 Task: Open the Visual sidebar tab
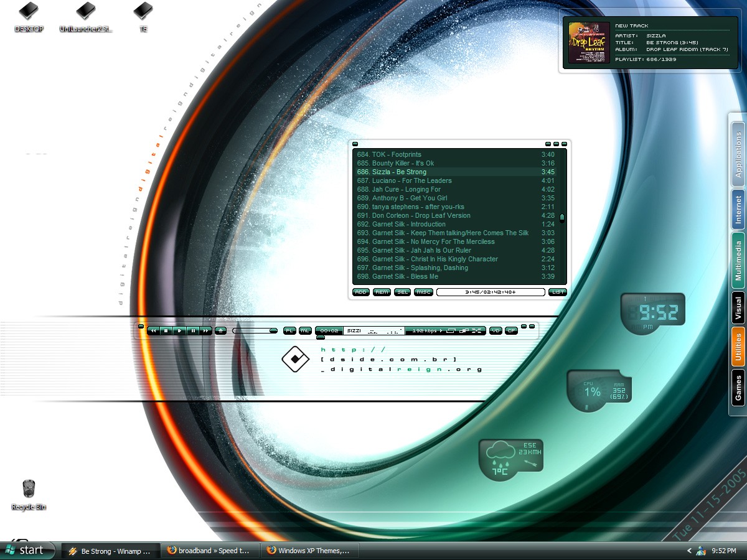pyautogui.click(x=738, y=307)
